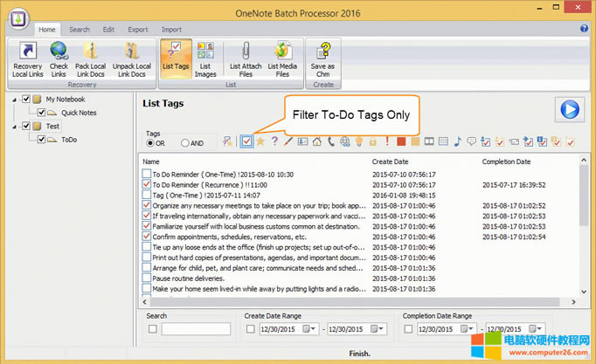Select the AND tags radio button

point(185,142)
